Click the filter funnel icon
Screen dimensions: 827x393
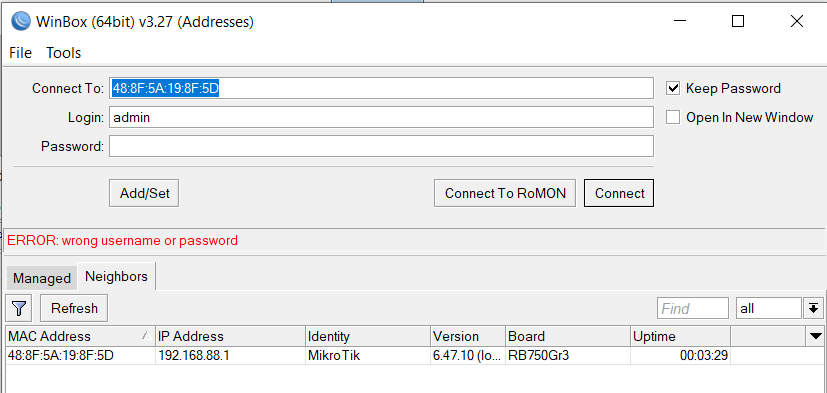pos(19,308)
